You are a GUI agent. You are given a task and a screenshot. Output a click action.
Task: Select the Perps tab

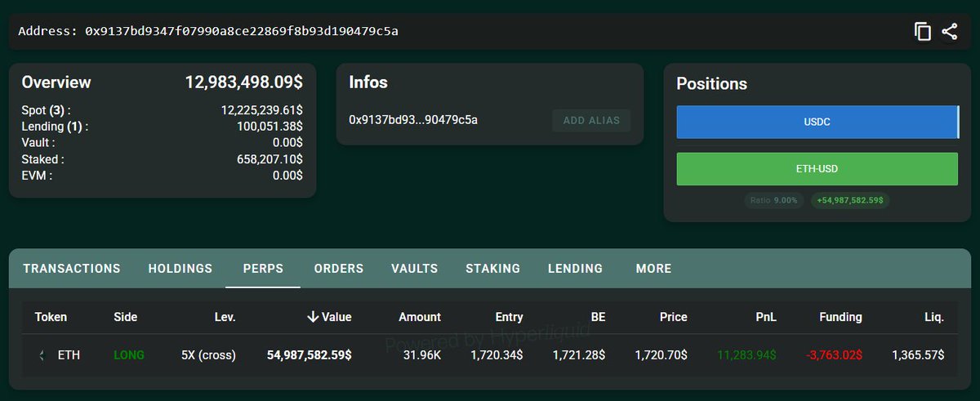pos(263,269)
